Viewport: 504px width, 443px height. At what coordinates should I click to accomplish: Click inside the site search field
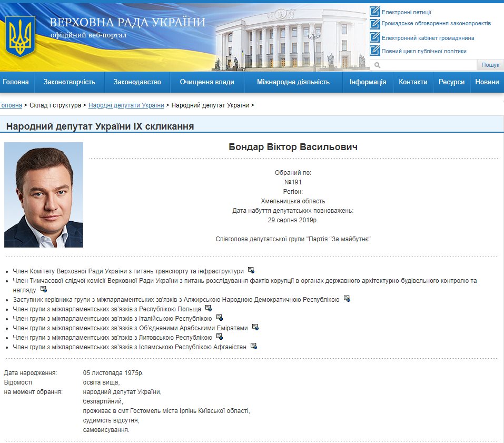coord(428,65)
